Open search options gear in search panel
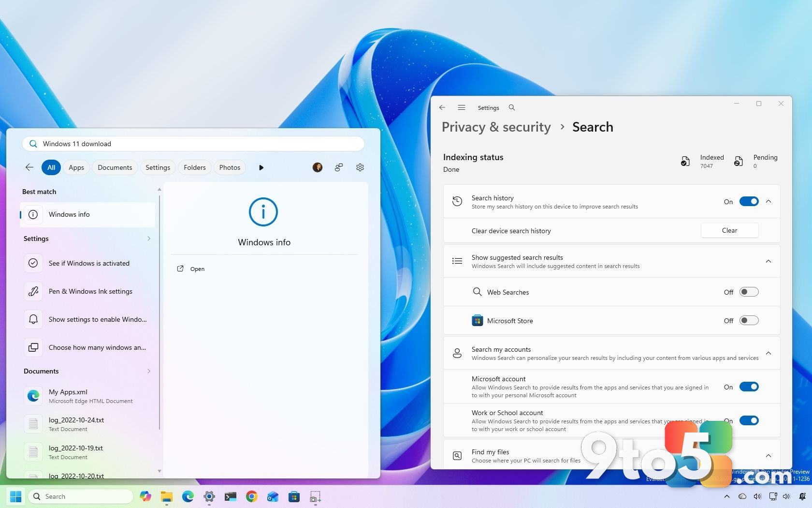 pos(360,167)
